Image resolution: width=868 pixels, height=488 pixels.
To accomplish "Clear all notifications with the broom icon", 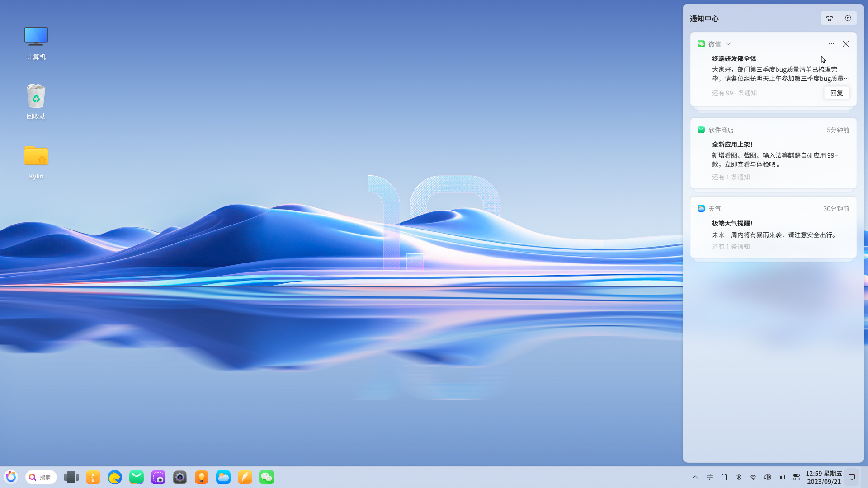I will [830, 19].
